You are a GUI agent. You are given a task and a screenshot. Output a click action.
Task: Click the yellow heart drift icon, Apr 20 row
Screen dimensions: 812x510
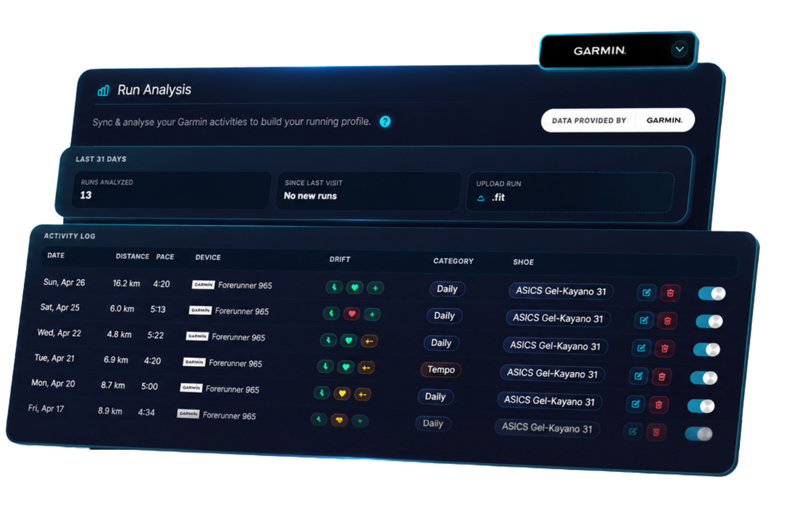(x=342, y=393)
